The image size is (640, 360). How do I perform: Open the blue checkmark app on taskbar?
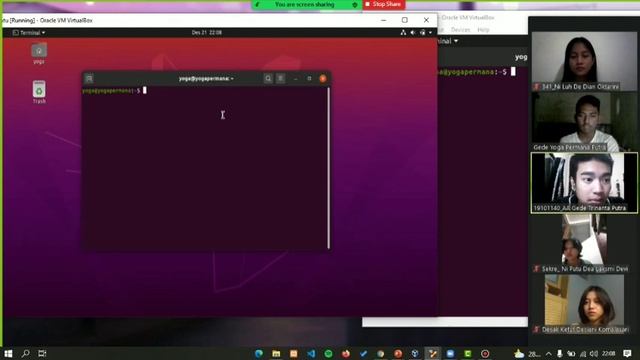click(x=363, y=353)
